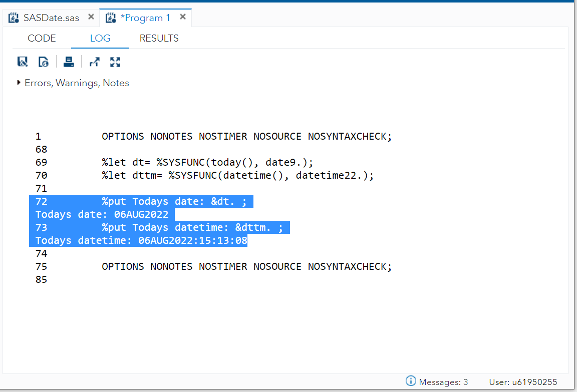The image size is (577, 392).
Task: Click log line 69 with today() function
Action: 200,162
